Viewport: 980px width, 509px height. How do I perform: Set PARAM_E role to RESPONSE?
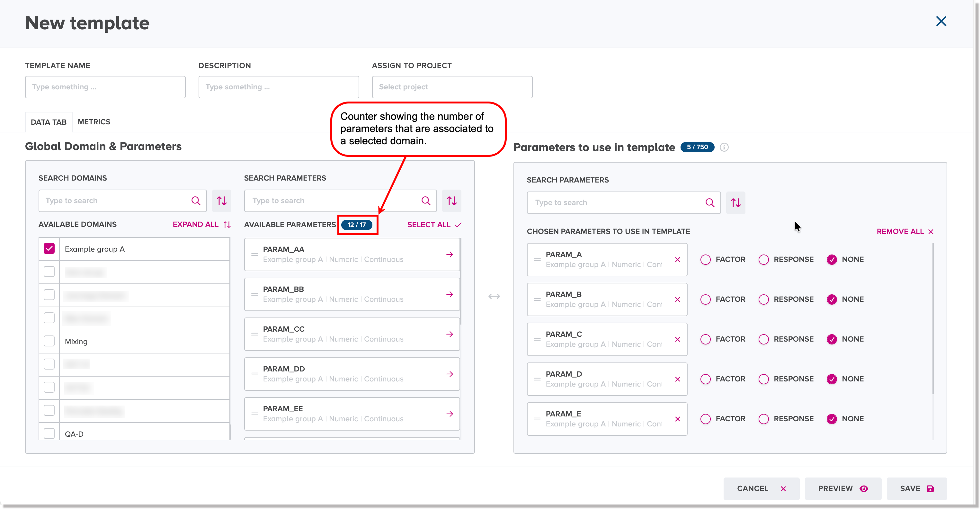pyautogui.click(x=763, y=419)
